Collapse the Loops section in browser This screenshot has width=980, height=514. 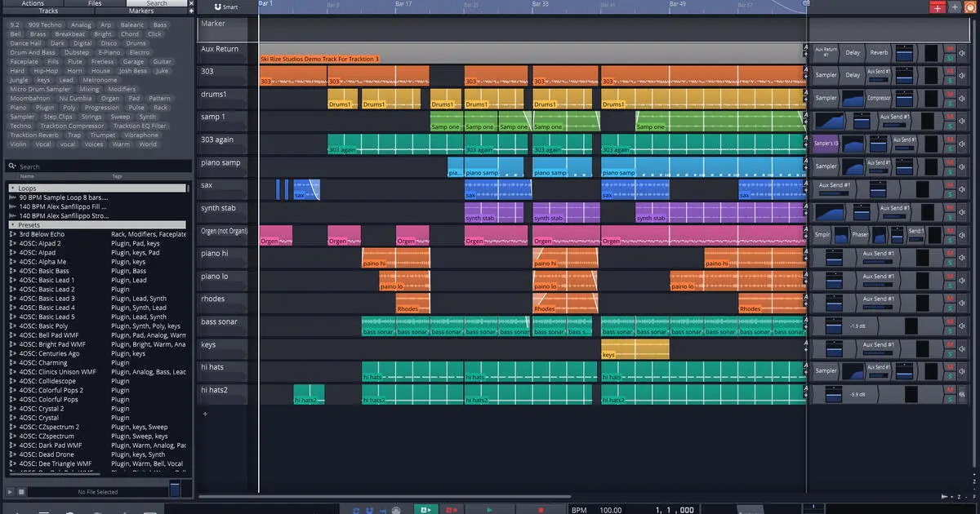pos(12,188)
